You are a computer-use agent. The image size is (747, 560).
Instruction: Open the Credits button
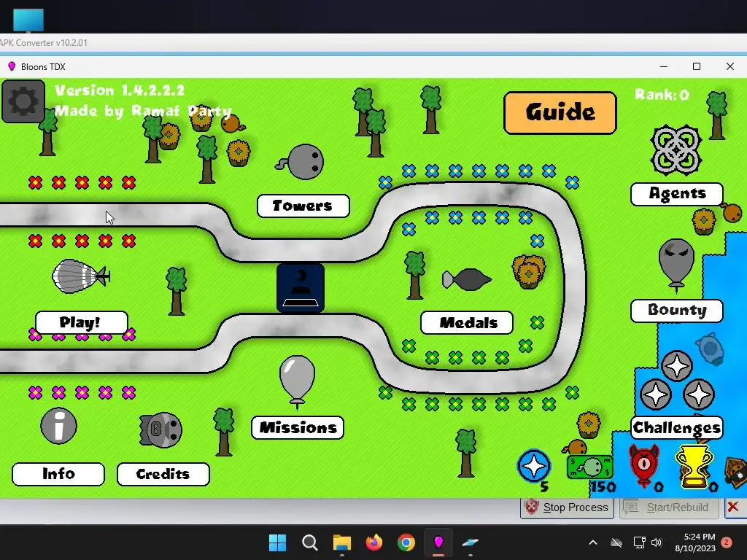(163, 474)
